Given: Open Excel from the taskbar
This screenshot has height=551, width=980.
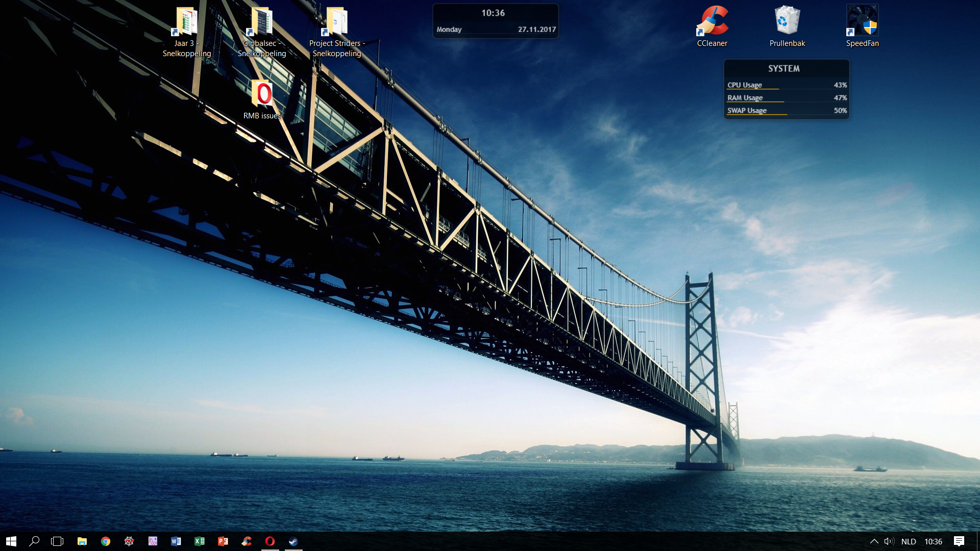Looking at the screenshot, I should pyautogui.click(x=200, y=541).
